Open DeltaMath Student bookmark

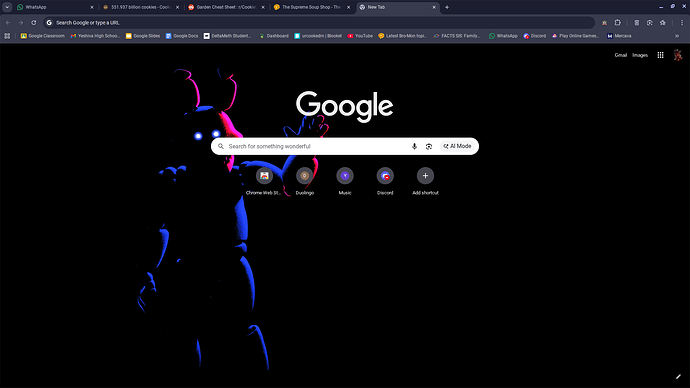(x=228, y=36)
